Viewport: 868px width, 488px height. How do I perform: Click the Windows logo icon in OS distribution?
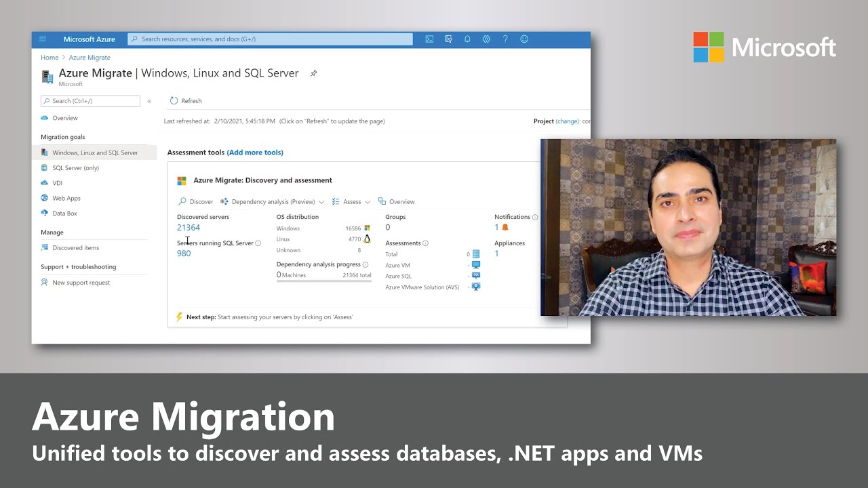pos(367,228)
